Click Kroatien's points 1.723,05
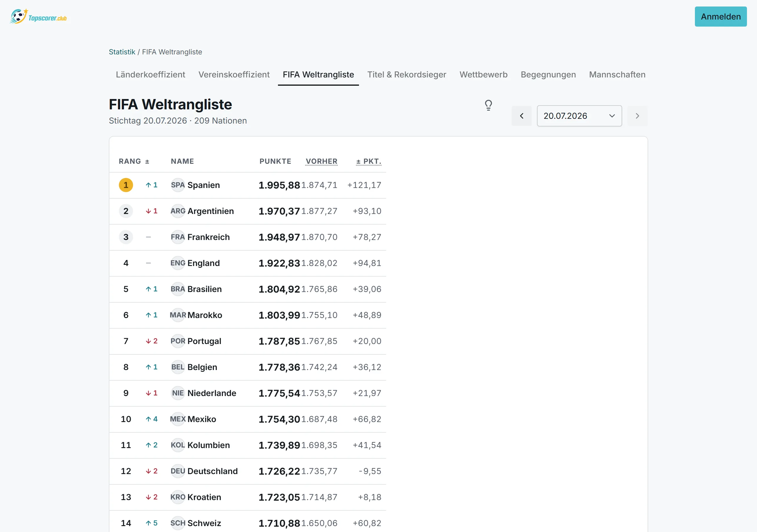 [x=279, y=497]
